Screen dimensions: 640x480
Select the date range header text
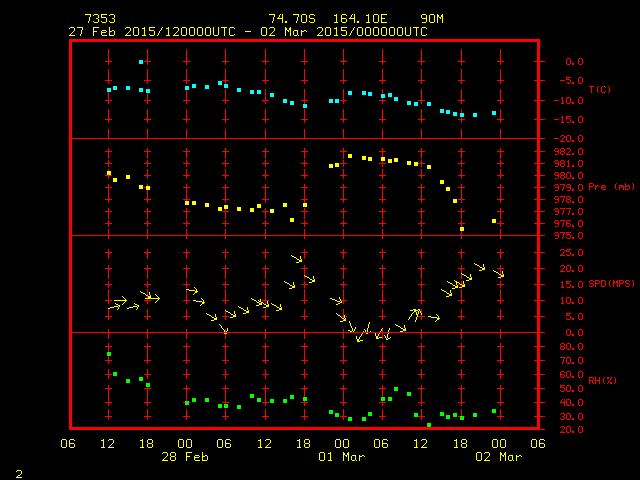point(247,31)
